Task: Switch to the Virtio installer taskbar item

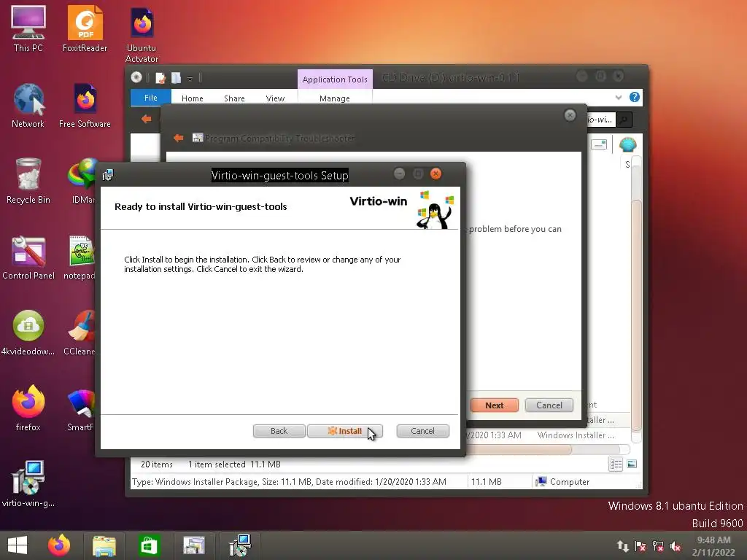Action: pos(239,545)
